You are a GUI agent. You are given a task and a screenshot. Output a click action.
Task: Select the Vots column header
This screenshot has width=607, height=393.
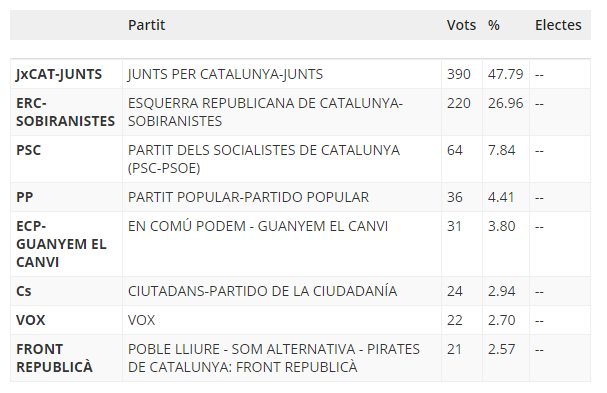coord(461,25)
